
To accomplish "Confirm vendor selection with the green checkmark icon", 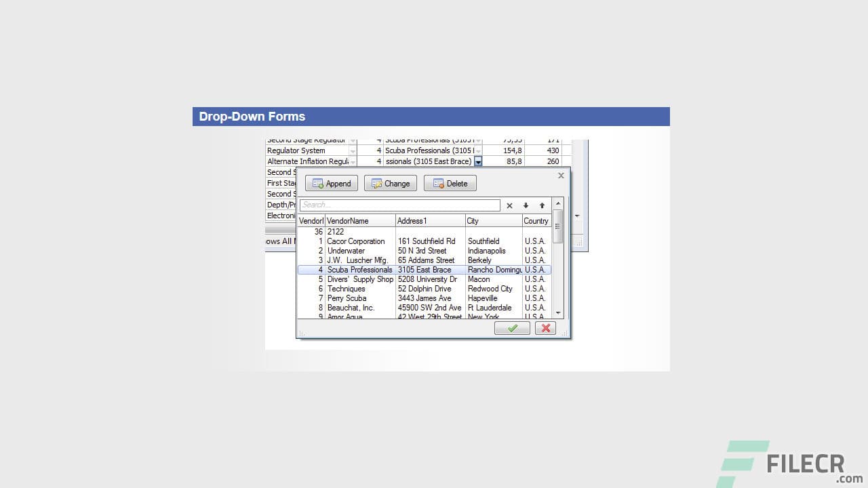I will [x=512, y=328].
